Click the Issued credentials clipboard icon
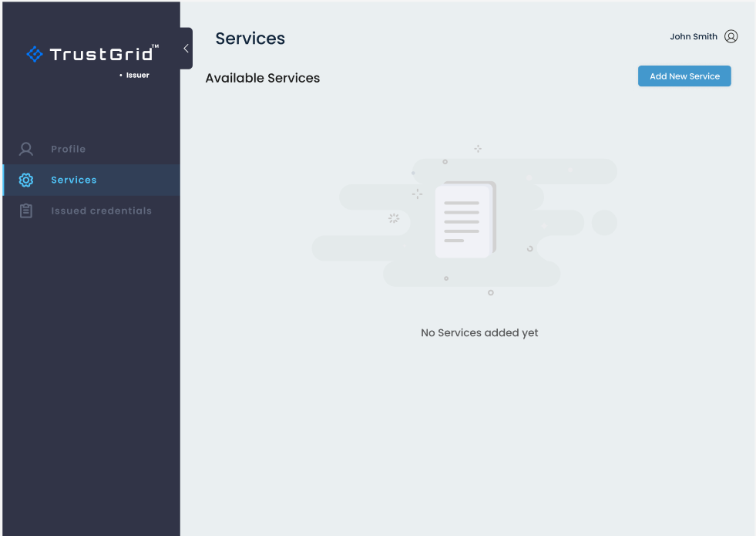 26,211
